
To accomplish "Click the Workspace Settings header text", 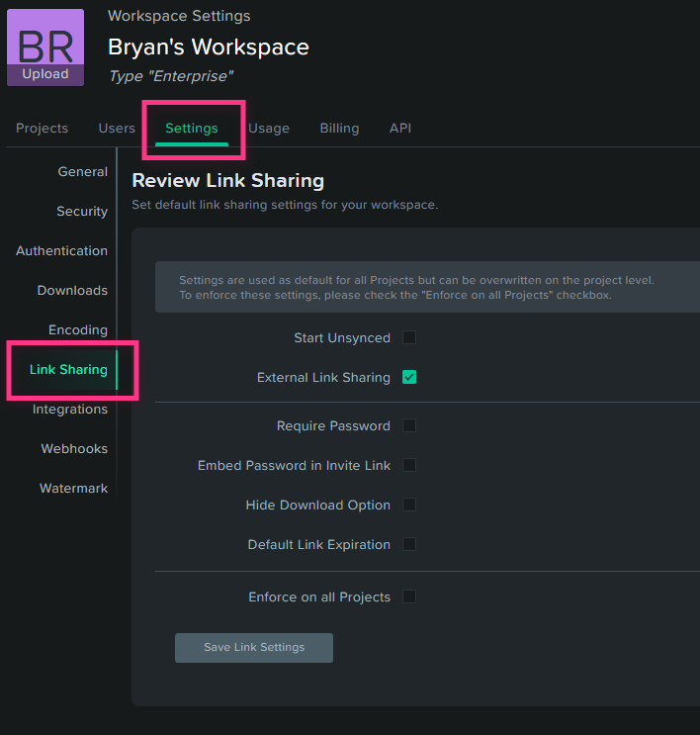I will [179, 16].
